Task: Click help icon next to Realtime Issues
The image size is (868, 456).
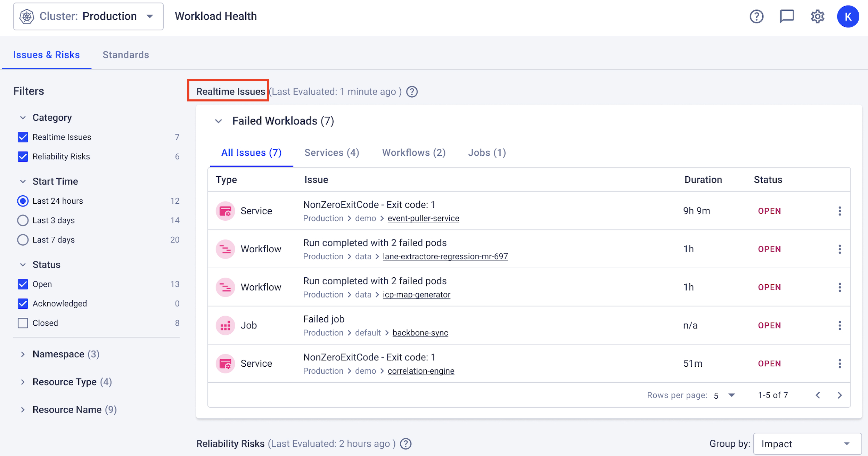Action: point(412,92)
